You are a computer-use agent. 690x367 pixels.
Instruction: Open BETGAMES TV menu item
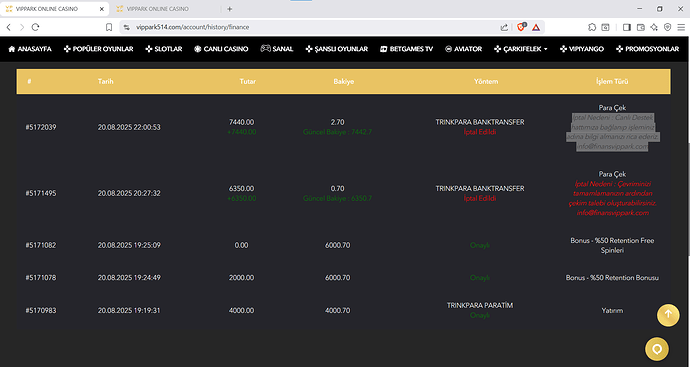(x=407, y=49)
